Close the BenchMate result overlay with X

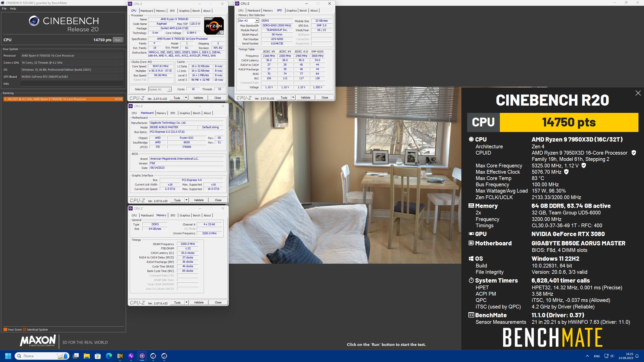[638, 93]
